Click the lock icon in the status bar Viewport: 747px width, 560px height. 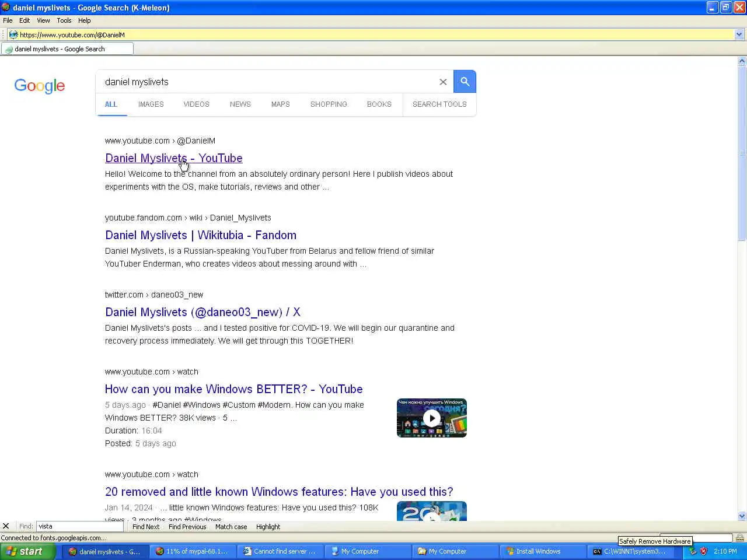click(x=739, y=538)
